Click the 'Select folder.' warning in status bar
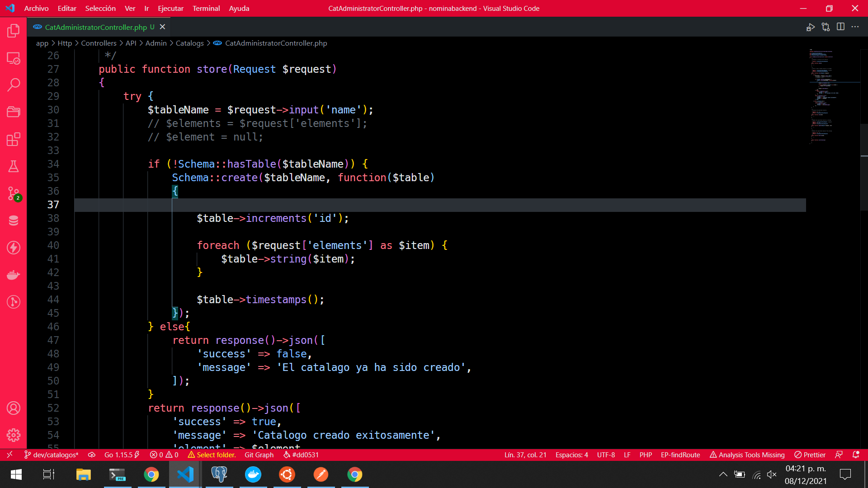The height and width of the screenshot is (488, 868). pyautogui.click(x=212, y=455)
